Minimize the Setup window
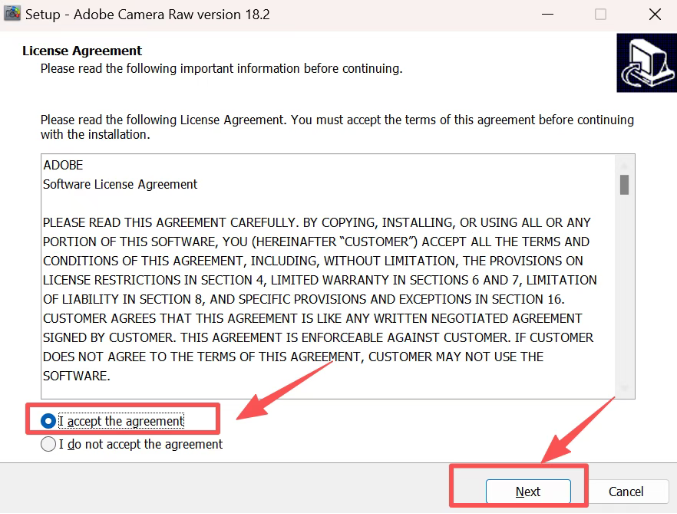 tap(548, 15)
